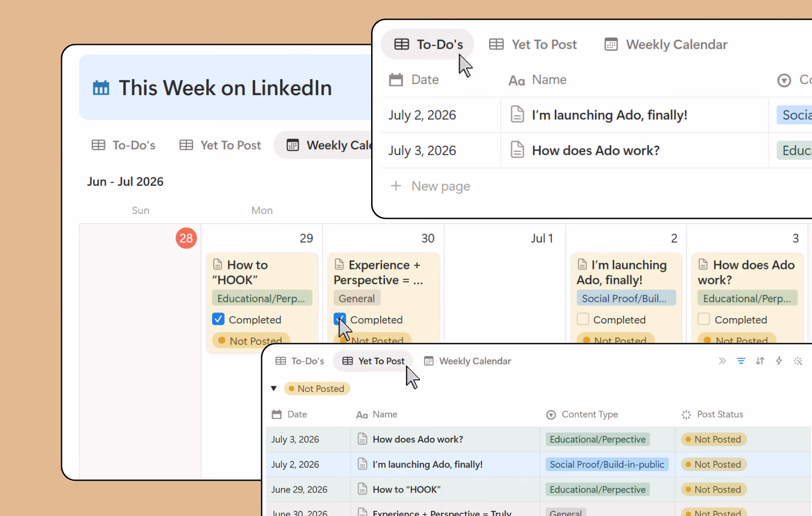Screen dimensions: 812x516
Task: Click Not Posted status on How to HOOK card
Action: coord(251,340)
